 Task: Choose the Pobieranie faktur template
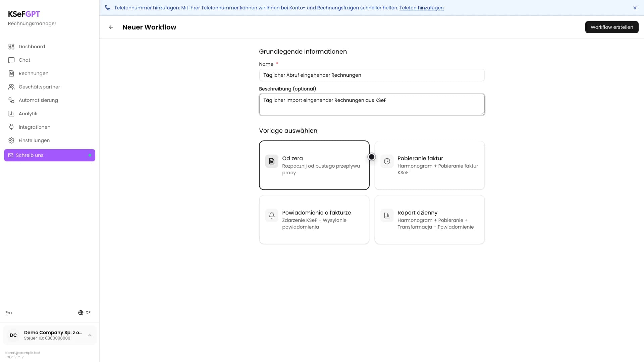430,165
